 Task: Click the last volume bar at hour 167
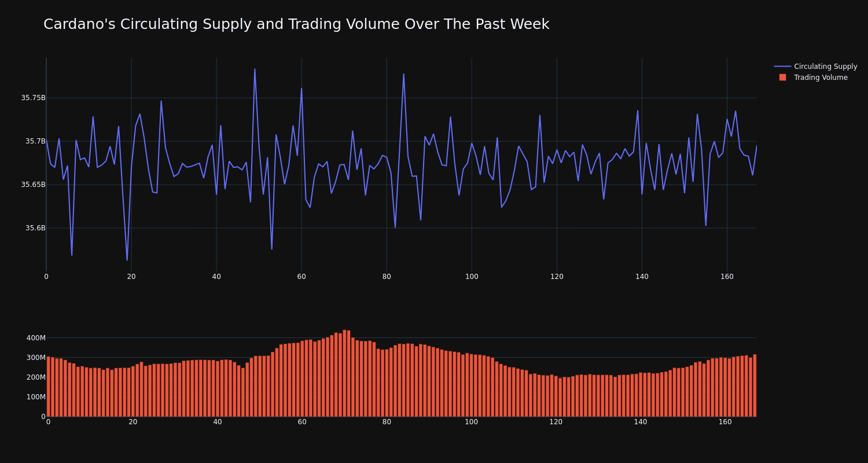[x=755, y=385]
